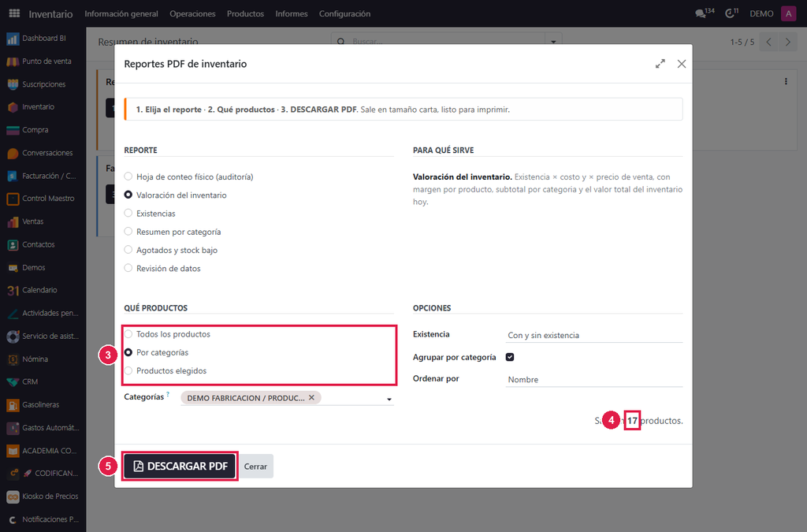Select Revisión de datos report
The width and height of the screenshot is (807, 532).
point(128,268)
